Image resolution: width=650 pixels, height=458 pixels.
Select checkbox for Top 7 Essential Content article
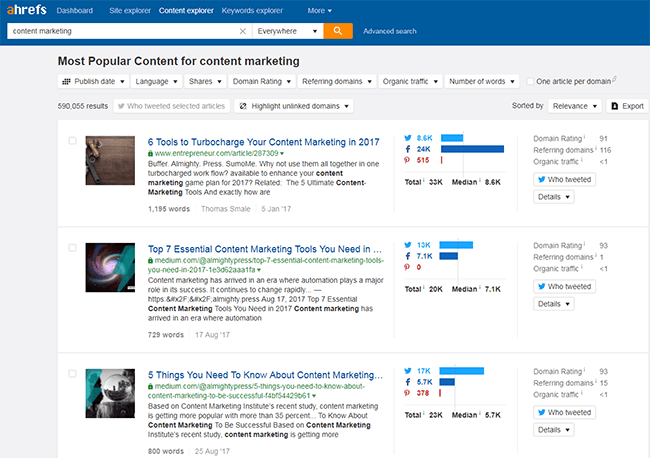click(x=73, y=248)
